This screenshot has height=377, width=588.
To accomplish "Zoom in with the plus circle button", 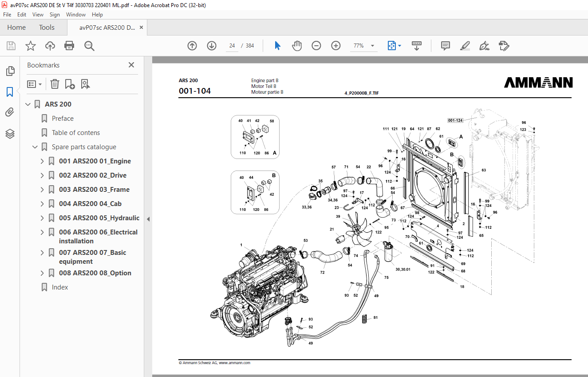I will (336, 46).
